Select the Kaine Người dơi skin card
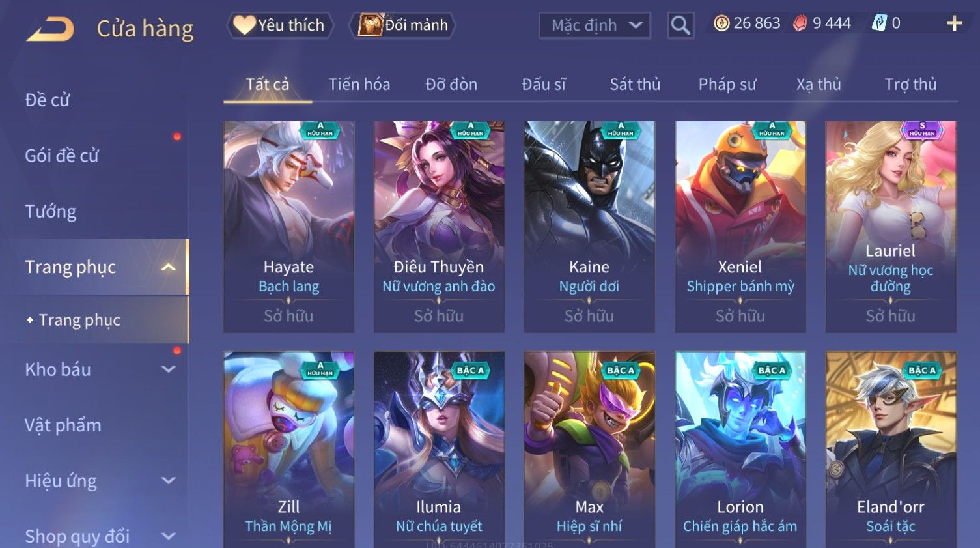This screenshot has height=548, width=980. 589,227
